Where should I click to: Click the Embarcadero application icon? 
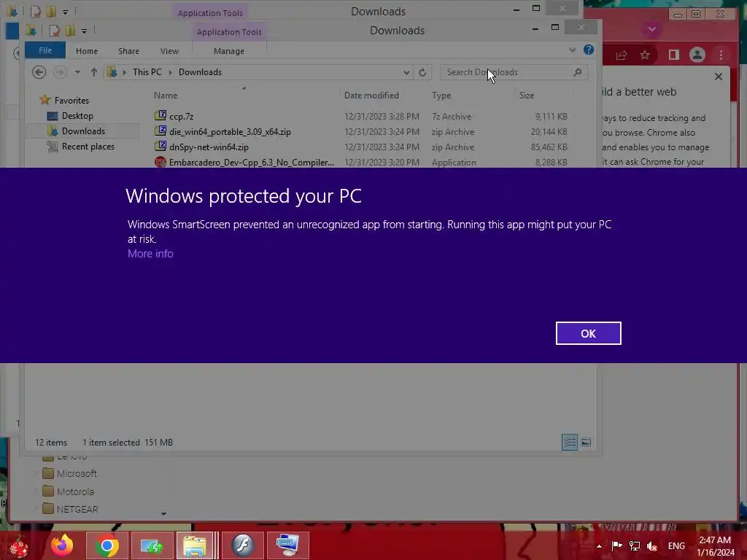(160, 162)
